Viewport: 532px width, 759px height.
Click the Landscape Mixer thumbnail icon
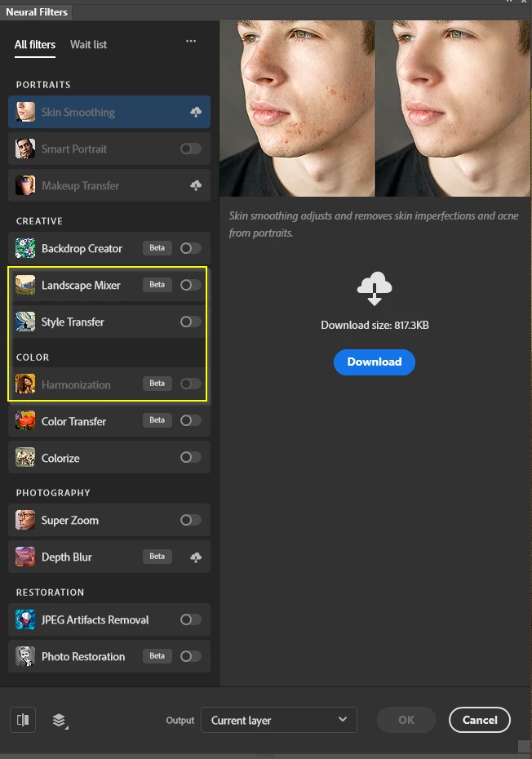[25, 285]
